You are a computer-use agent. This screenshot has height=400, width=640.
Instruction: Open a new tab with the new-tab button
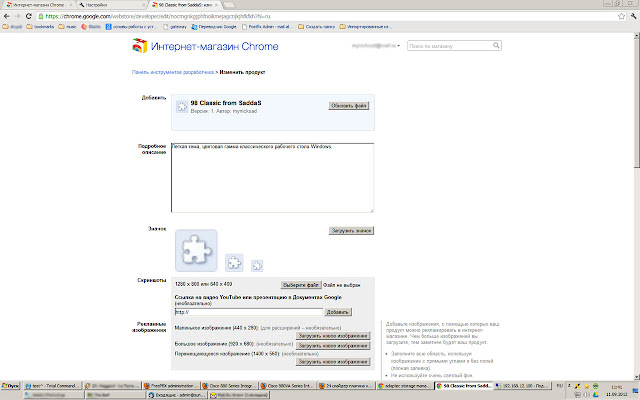tap(229, 5)
